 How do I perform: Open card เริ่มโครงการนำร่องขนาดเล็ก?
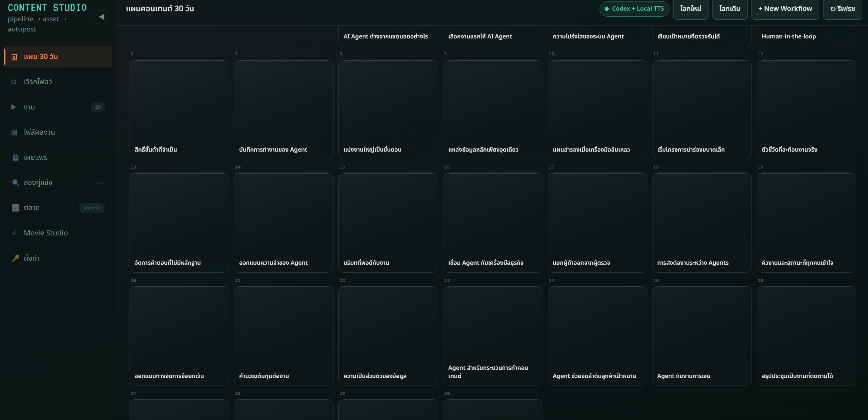click(702, 110)
